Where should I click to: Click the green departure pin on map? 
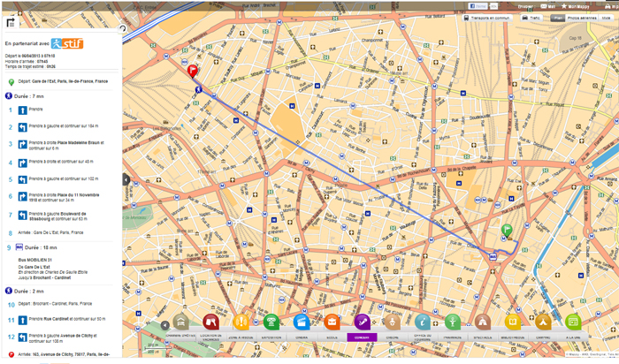coord(507,231)
